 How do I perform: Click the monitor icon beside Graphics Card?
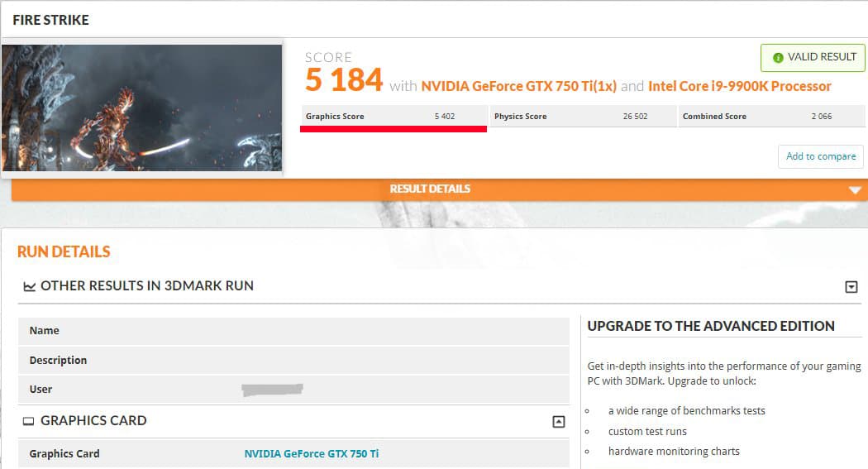pyautogui.click(x=28, y=421)
